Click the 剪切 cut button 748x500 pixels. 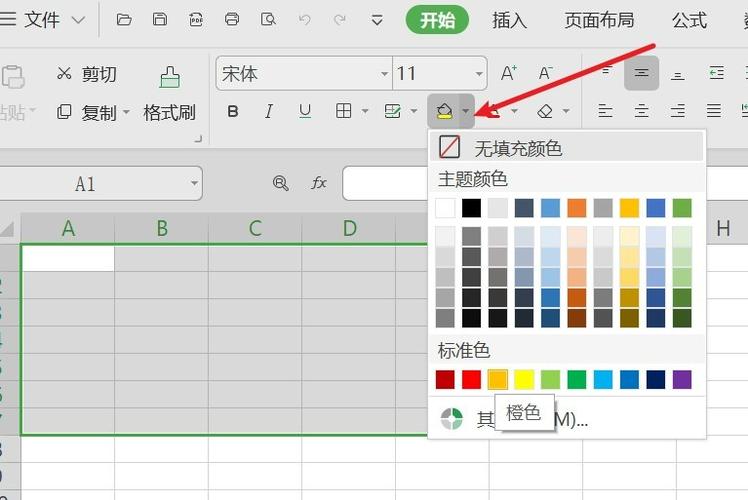coord(86,74)
